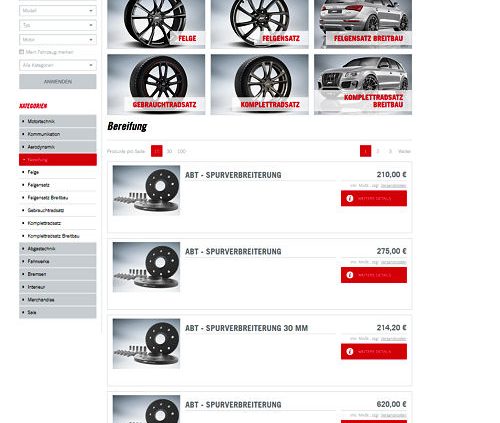Open thumbnail of 620,00 € Spurverbreiterung
Viewport: 500px width, 423px height.
[146, 409]
